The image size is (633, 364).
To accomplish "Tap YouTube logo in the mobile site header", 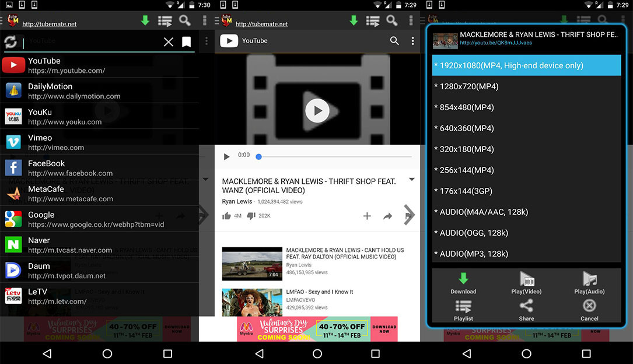I will (229, 41).
